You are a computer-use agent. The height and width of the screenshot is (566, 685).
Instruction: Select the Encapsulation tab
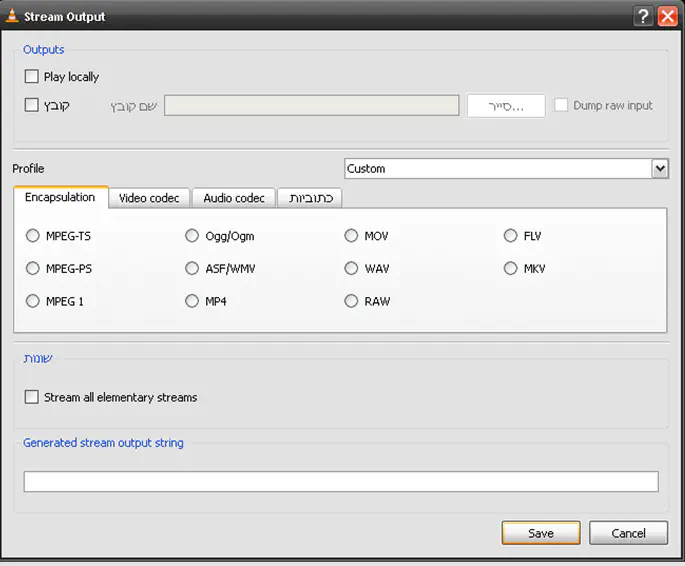60,197
